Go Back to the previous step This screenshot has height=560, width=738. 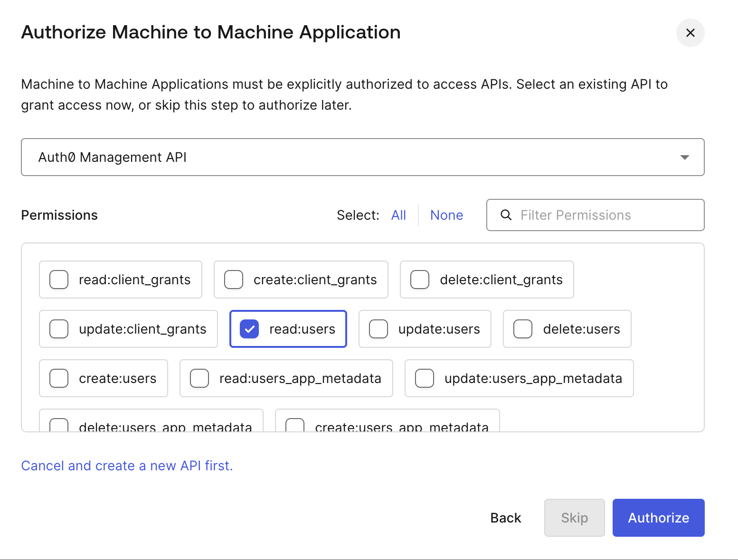(x=505, y=518)
